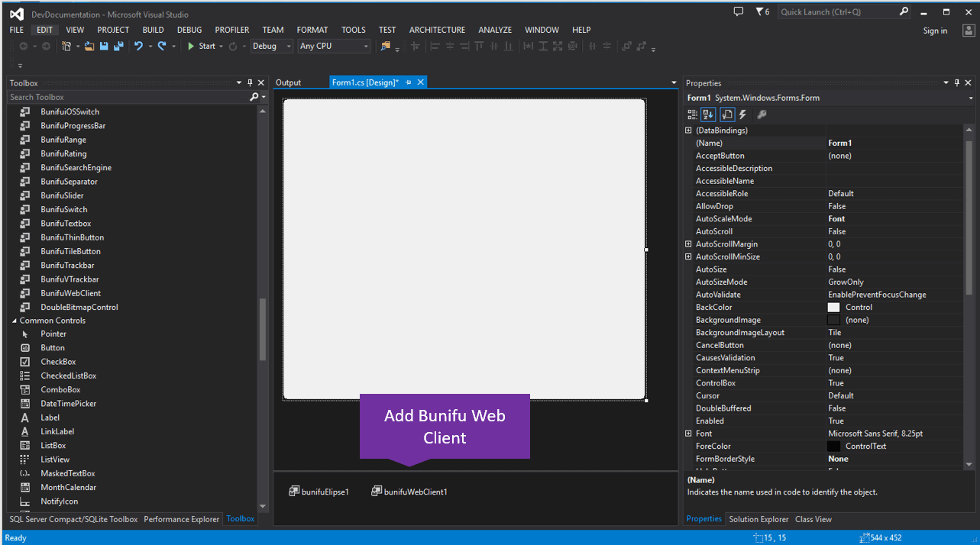The height and width of the screenshot is (545, 980).
Task: Switch to the Class View tab
Action: [x=813, y=519]
